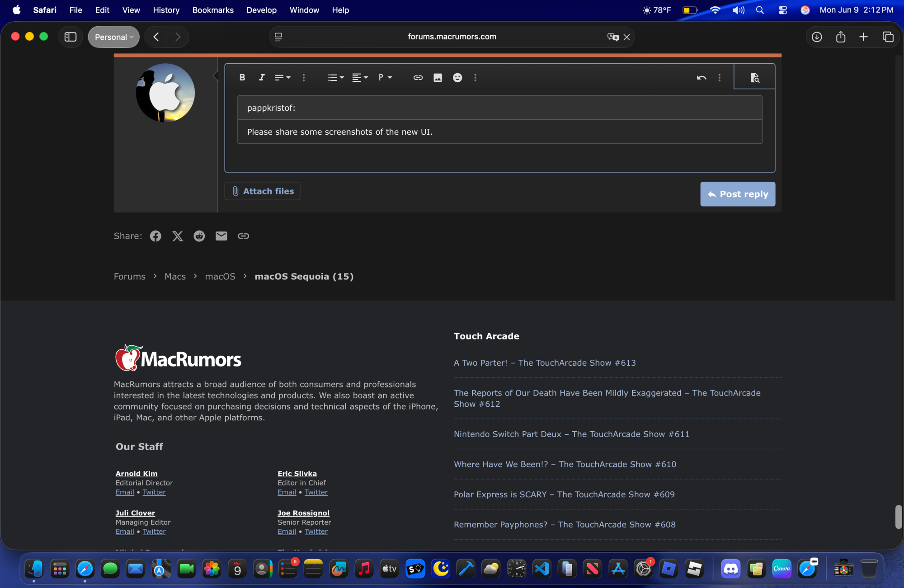Expand the list formatting dropdown
This screenshot has height=588, width=904.
(335, 77)
